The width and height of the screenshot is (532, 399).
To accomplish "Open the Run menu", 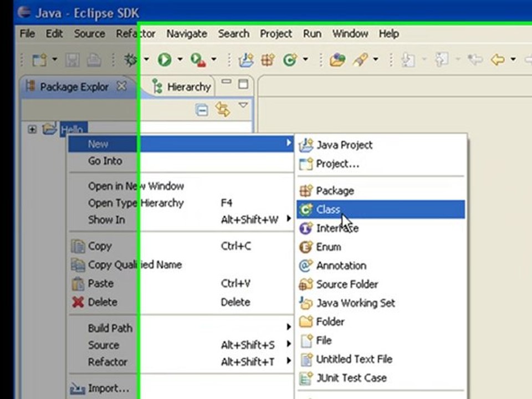I will click(312, 34).
